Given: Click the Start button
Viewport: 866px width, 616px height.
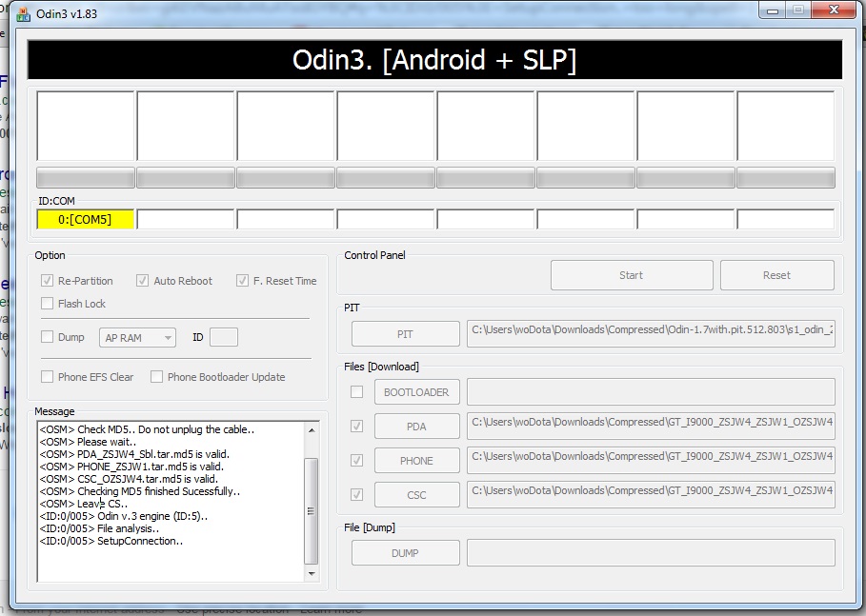Looking at the screenshot, I should tap(632, 275).
